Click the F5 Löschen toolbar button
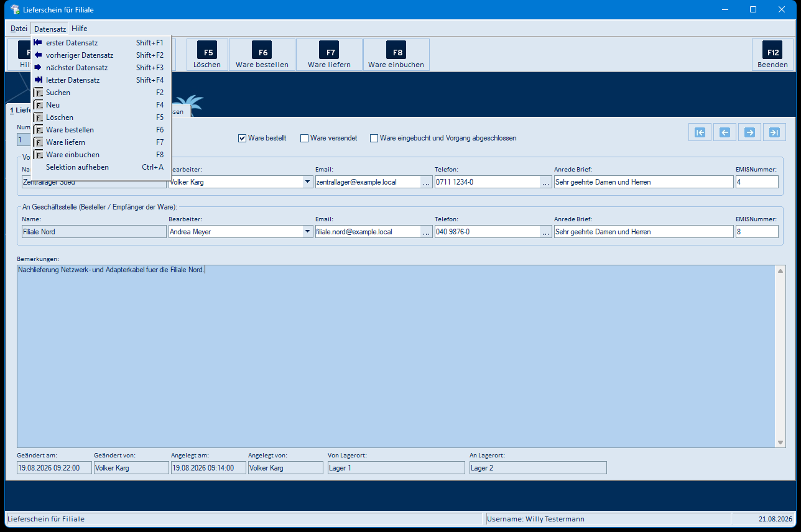801x532 pixels. pyautogui.click(x=207, y=55)
